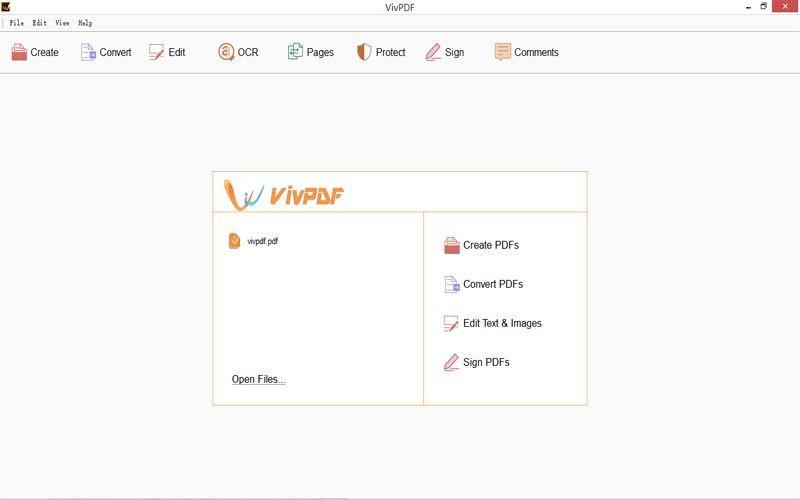The image size is (800, 500).
Task: Click the VivPDF logo in start panel
Action: (284, 195)
